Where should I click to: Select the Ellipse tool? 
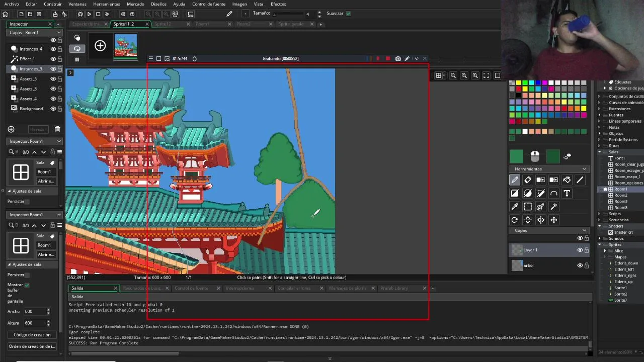(x=528, y=193)
